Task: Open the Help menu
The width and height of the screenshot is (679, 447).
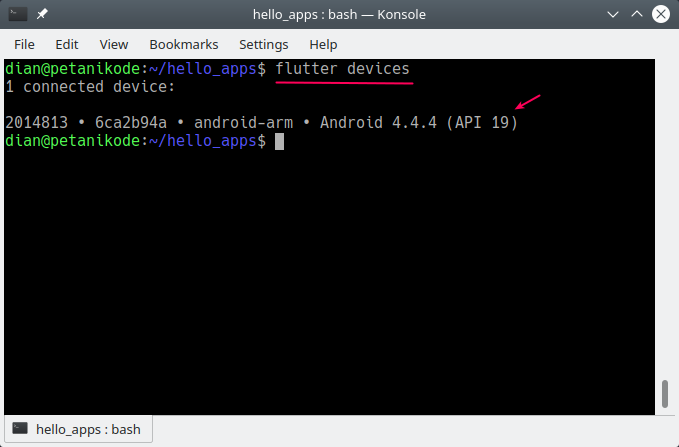Action: coord(323,45)
